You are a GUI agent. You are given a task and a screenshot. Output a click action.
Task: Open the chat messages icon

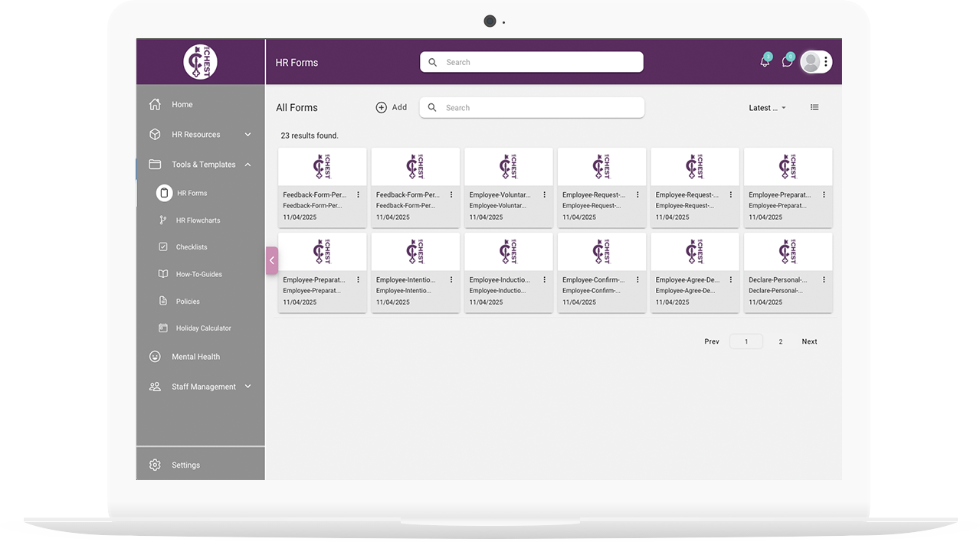(787, 62)
